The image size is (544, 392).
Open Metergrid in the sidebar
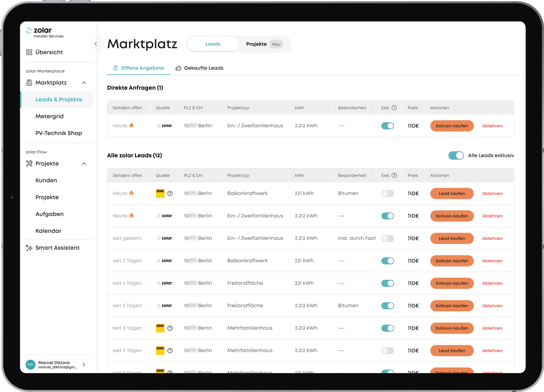(49, 116)
